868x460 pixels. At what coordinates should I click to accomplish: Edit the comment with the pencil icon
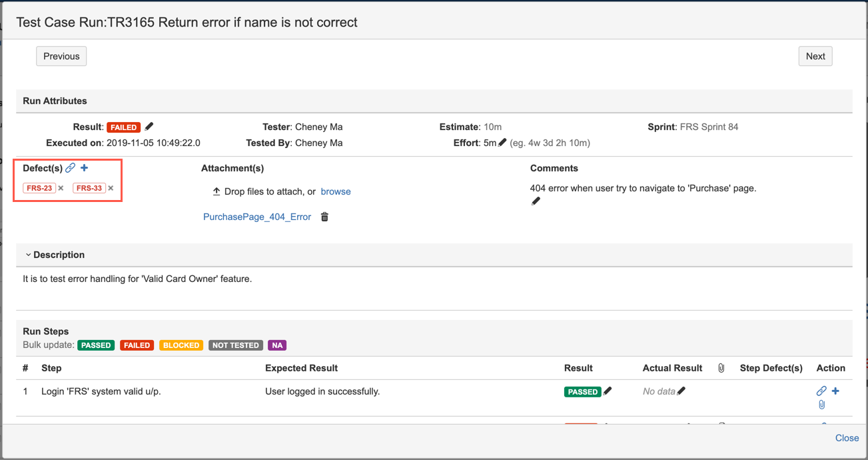click(x=536, y=201)
